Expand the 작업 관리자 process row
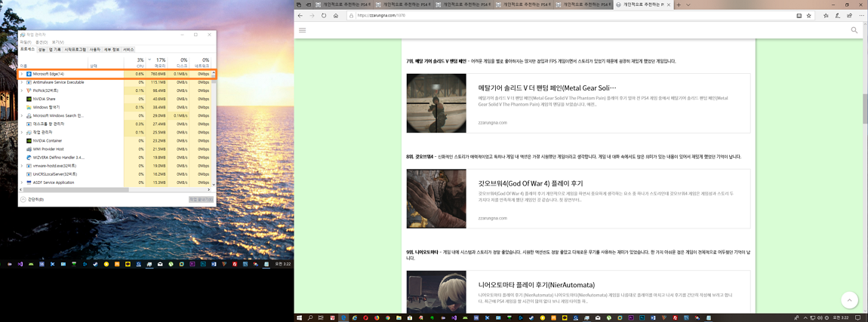The width and height of the screenshot is (868, 322). 22,132
